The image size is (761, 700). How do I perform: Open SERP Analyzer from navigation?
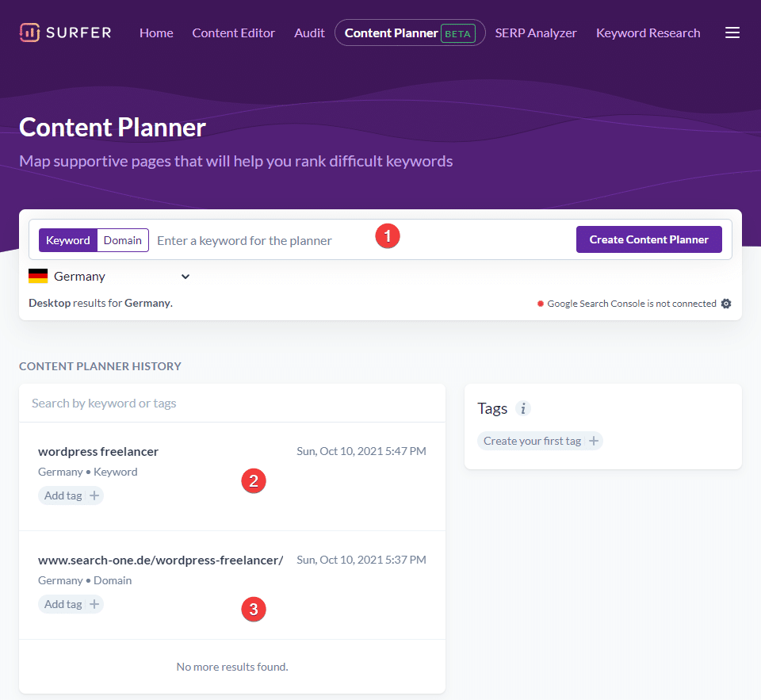pyautogui.click(x=536, y=33)
